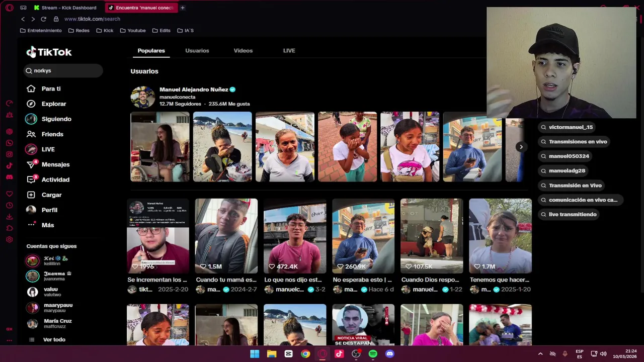Open Youtube bookmarks folder

click(x=133, y=31)
